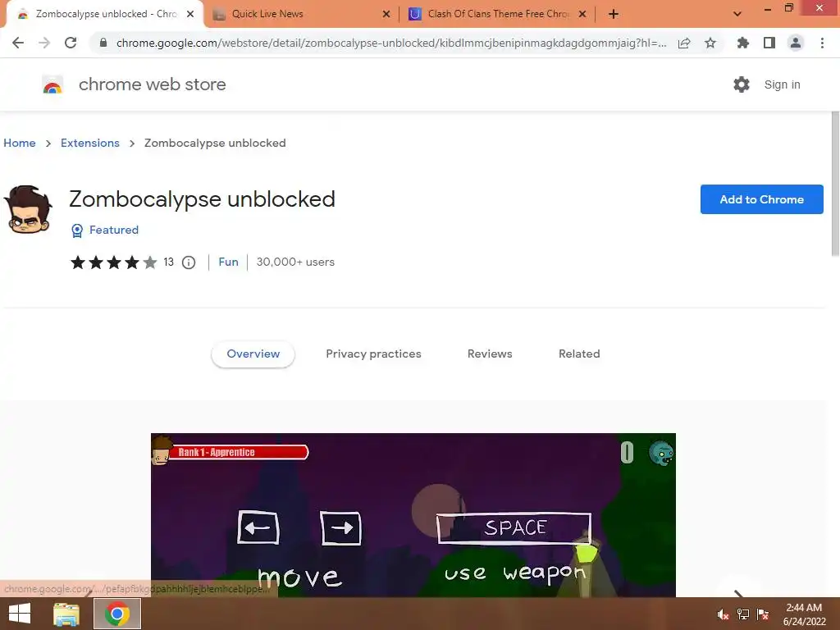840x630 pixels.
Task: Bookmark this page with the star icon
Action: tap(710, 43)
